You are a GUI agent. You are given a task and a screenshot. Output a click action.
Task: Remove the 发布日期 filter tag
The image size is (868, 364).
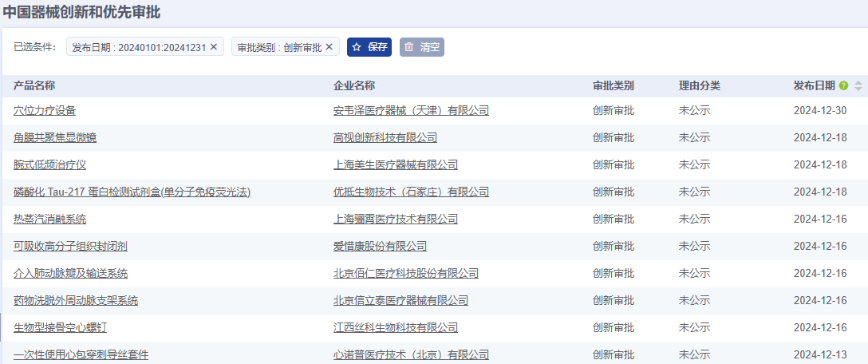pos(214,47)
